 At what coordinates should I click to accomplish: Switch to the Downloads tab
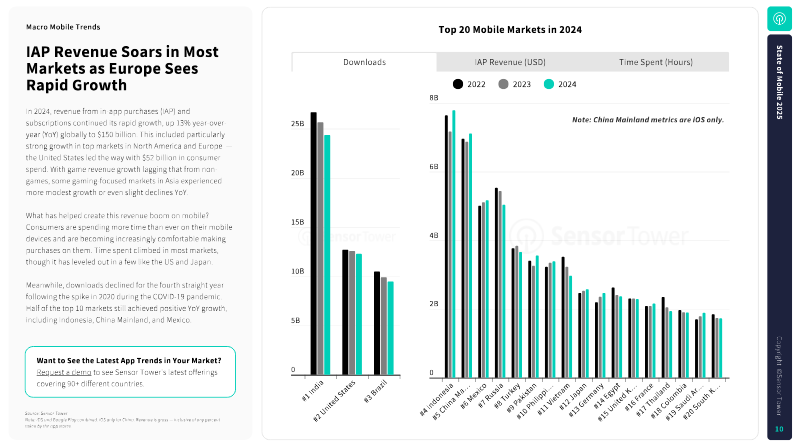click(364, 62)
